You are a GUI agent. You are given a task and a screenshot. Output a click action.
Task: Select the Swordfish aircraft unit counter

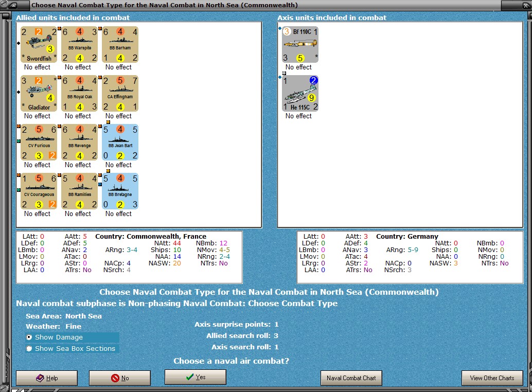tap(39, 45)
